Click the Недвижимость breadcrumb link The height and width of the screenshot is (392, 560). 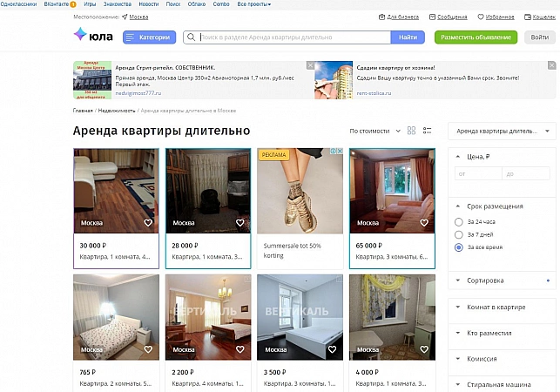(x=117, y=111)
